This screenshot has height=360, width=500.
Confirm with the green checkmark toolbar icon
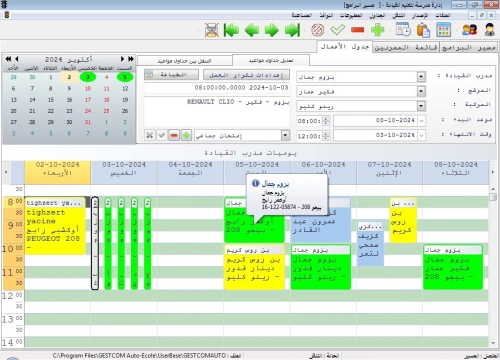click(337, 30)
